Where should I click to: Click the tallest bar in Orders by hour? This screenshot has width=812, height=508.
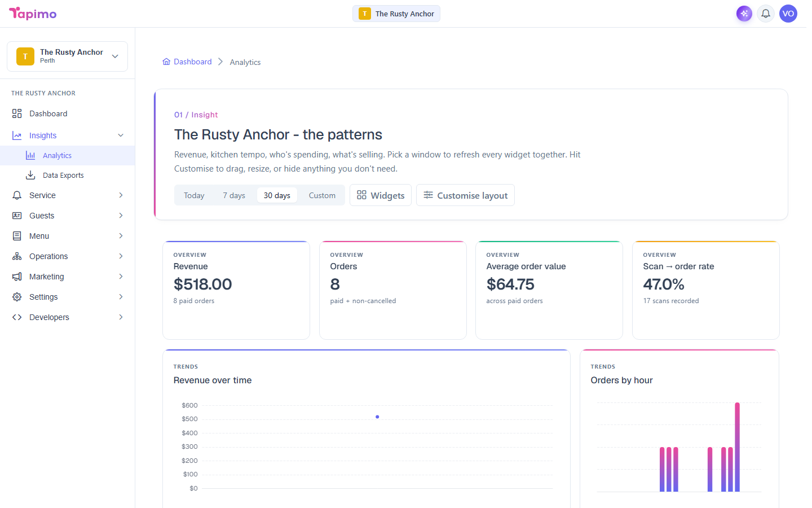click(737, 447)
